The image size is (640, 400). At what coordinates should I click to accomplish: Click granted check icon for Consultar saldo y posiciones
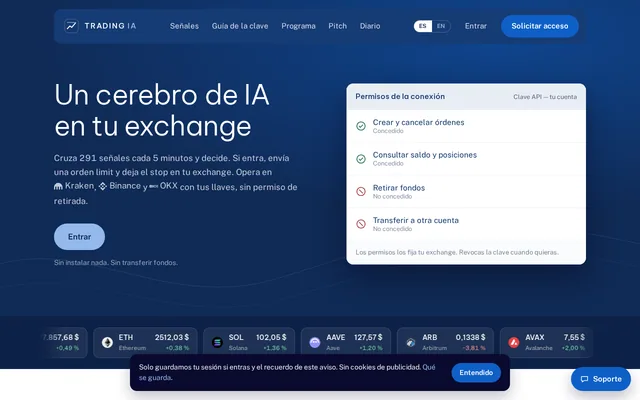tap(361, 159)
